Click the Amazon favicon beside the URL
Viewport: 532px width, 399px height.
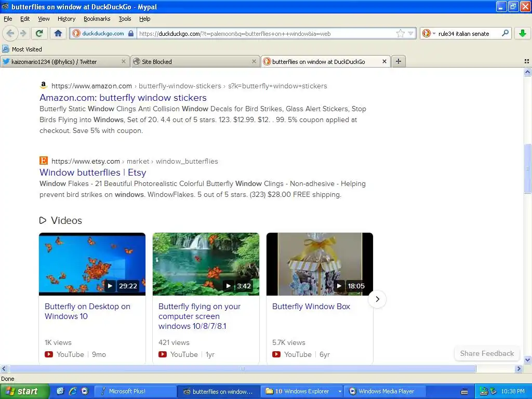pos(43,85)
